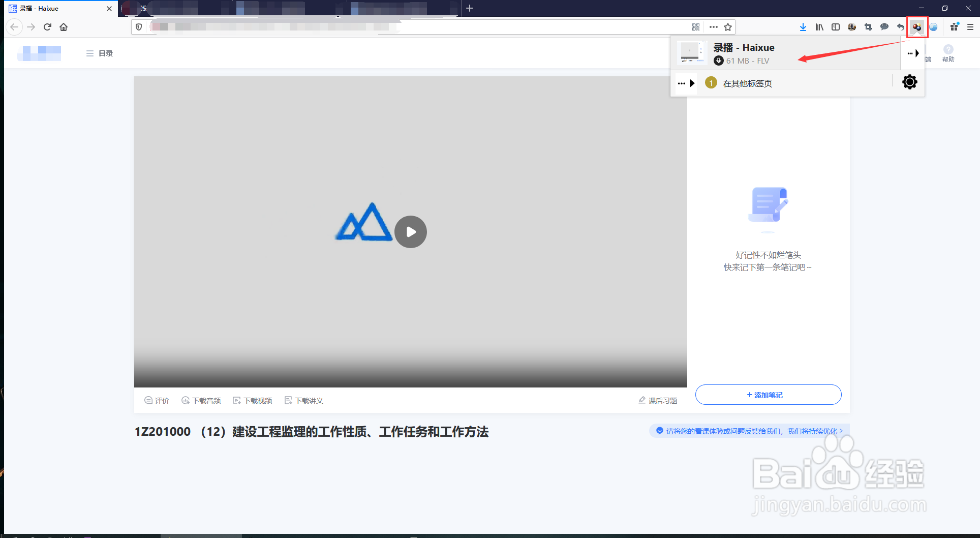Click the video thumbnail in DownloadHelper panel

tap(692, 53)
